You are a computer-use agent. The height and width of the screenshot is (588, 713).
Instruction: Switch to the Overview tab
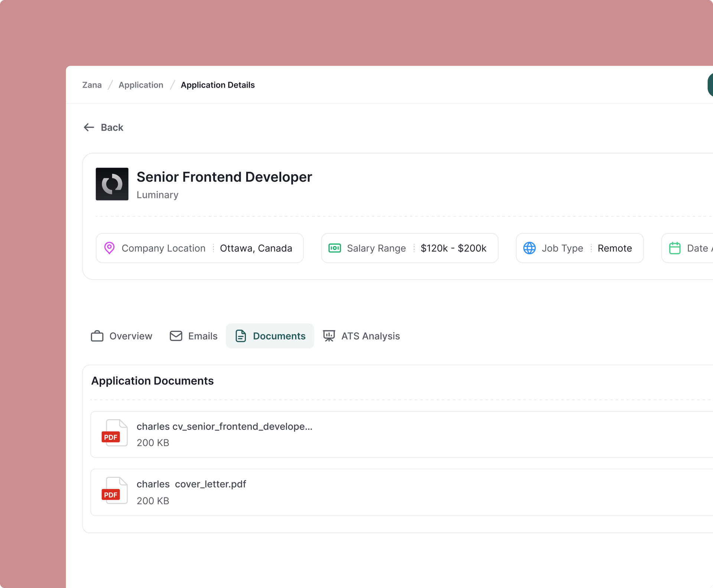click(130, 336)
